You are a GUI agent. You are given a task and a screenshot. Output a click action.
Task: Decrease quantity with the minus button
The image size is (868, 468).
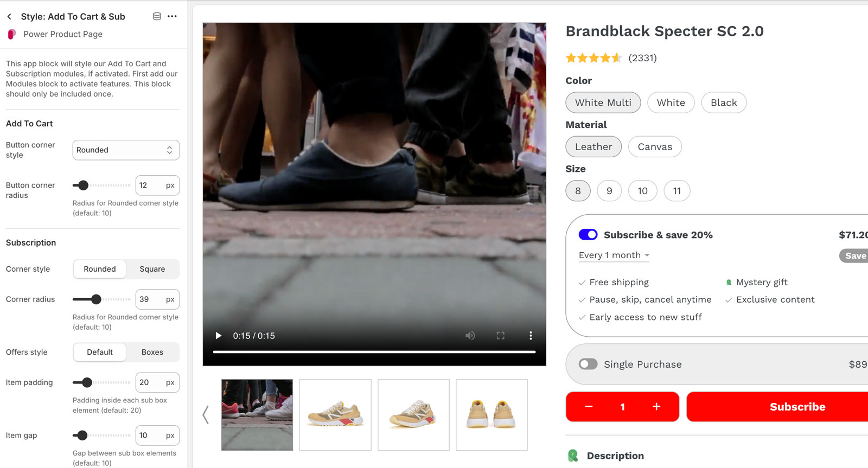(589, 407)
